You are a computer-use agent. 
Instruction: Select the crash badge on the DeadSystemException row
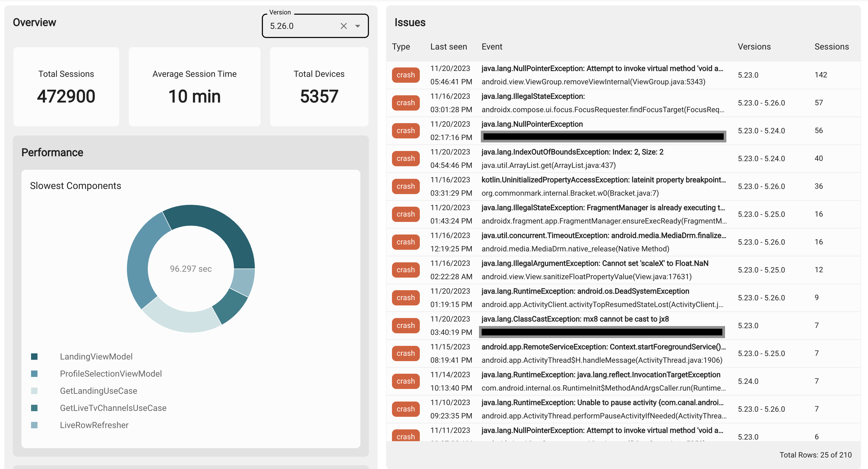coord(406,297)
